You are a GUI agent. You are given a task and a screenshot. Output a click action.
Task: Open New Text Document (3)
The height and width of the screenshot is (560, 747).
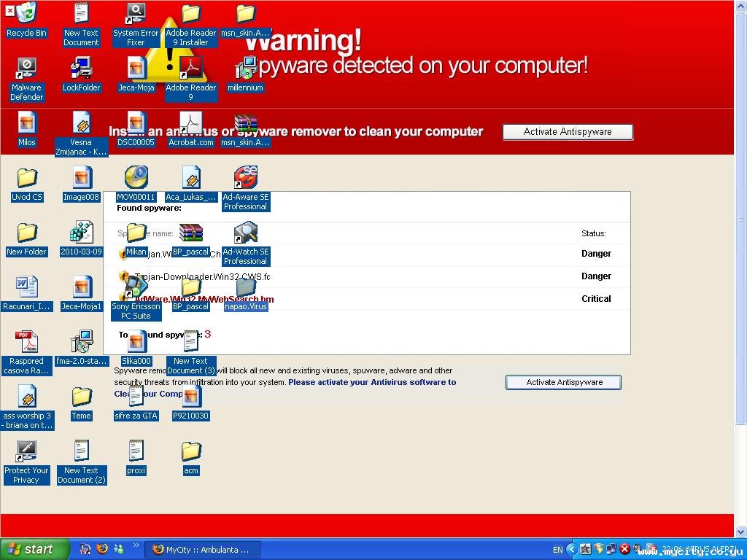[x=190, y=354]
